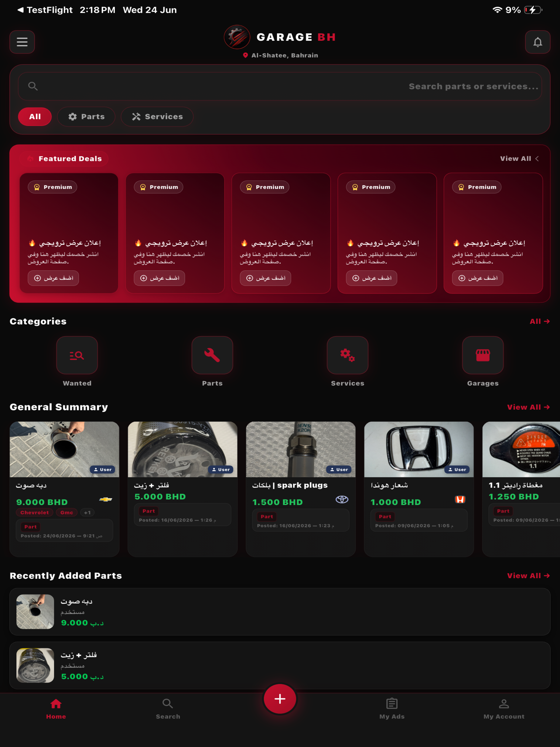560x747 pixels.
Task: Click أضف عرض button on third featured card
Action: tap(265, 278)
